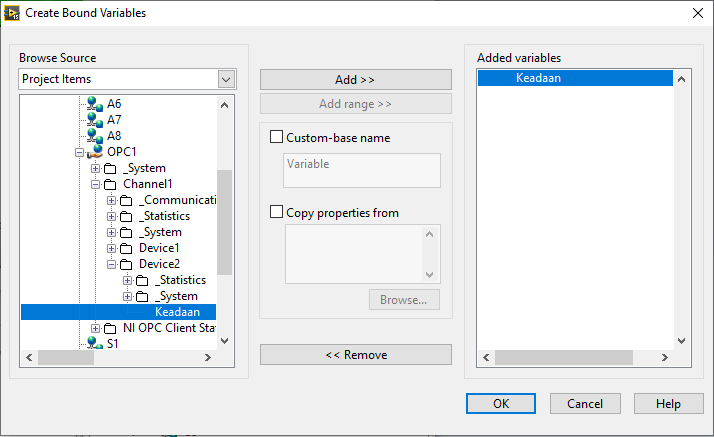Click the OPC1 server icon

(95, 152)
